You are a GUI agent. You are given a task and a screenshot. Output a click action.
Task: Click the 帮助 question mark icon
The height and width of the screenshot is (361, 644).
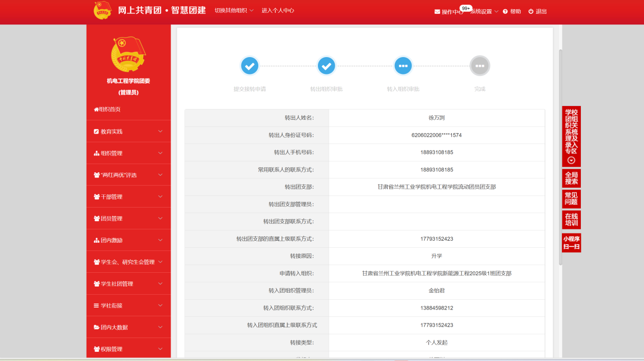pyautogui.click(x=505, y=12)
